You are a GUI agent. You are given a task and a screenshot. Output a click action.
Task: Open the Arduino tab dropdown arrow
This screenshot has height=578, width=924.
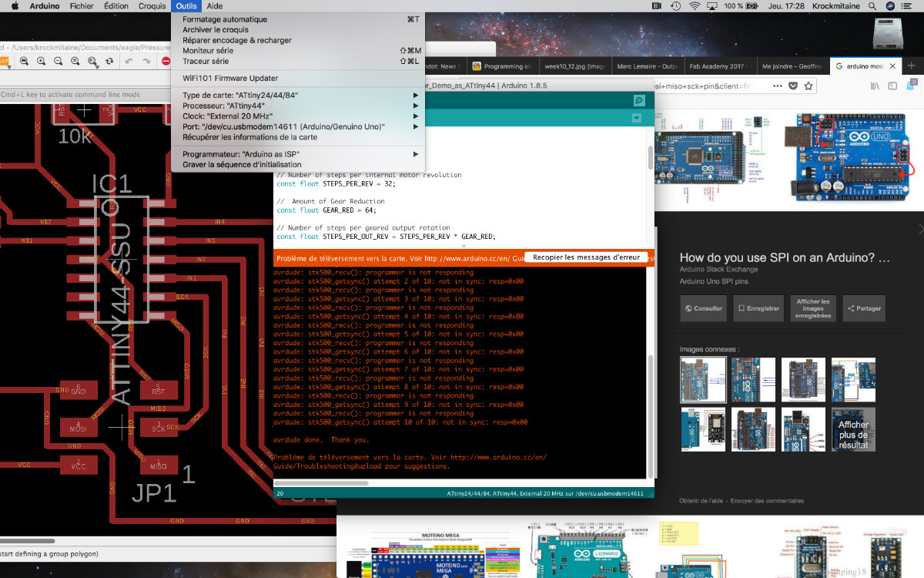(636, 119)
